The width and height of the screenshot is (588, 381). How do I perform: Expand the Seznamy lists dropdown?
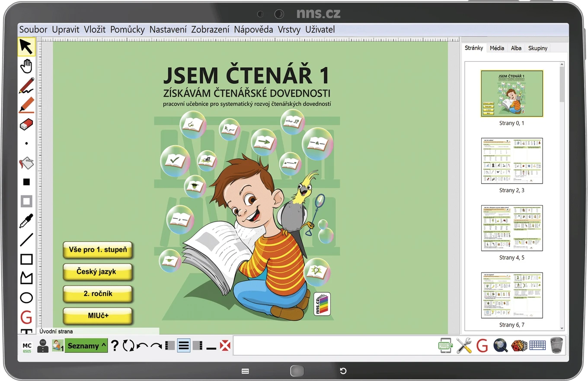(86, 346)
